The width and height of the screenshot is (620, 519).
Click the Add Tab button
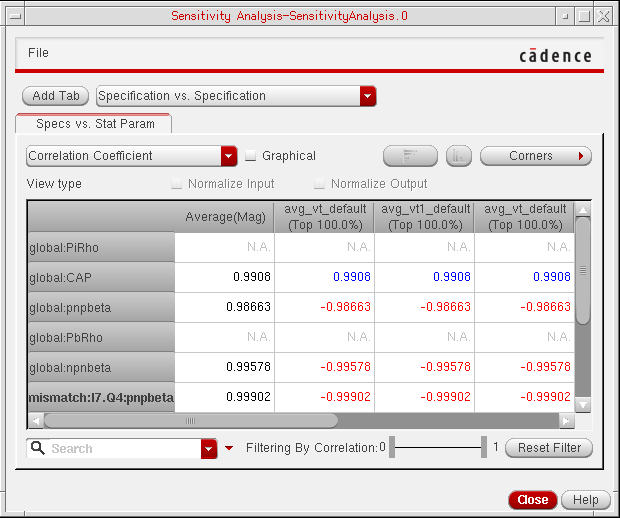point(56,96)
